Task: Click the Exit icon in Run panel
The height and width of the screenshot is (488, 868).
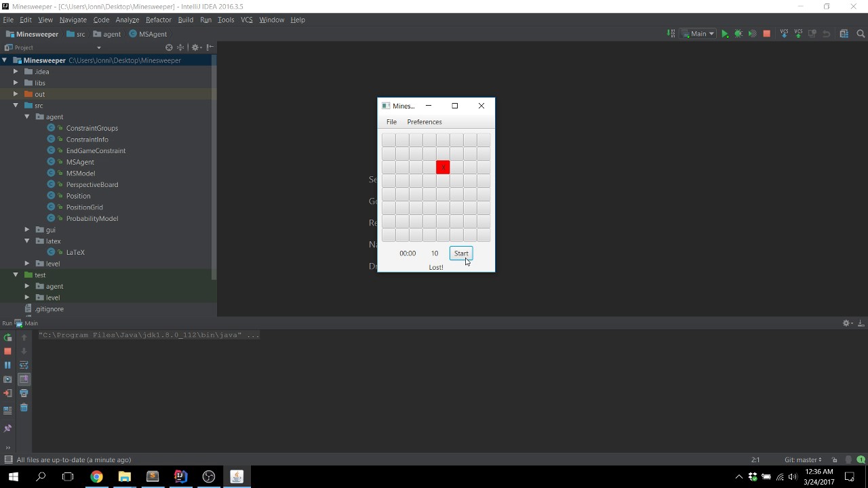Action: click(x=8, y=393)
